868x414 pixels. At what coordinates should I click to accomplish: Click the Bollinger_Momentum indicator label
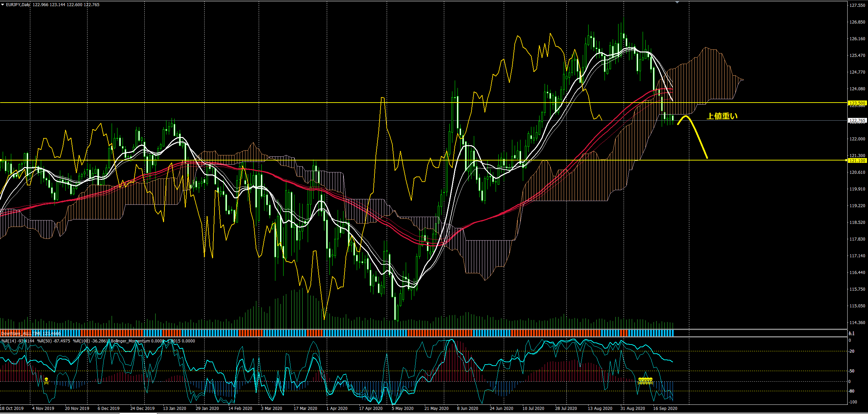pyautogui.click(x=131, y=341)
